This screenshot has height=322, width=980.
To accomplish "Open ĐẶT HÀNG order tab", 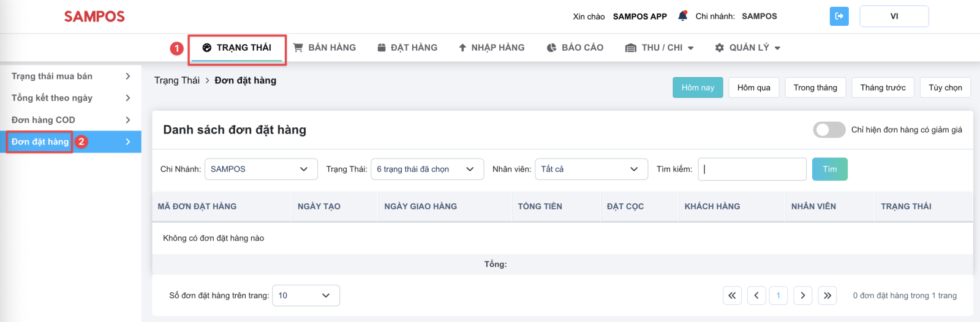I will coord(407,48).
